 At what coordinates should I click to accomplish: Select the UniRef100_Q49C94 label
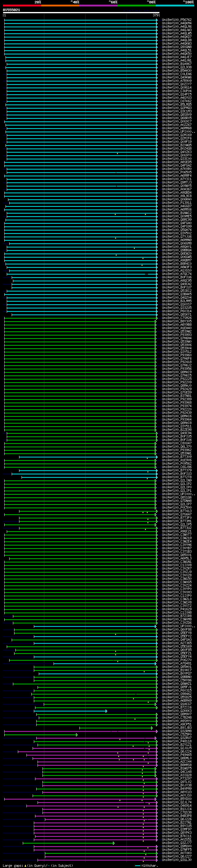(177, 433)
